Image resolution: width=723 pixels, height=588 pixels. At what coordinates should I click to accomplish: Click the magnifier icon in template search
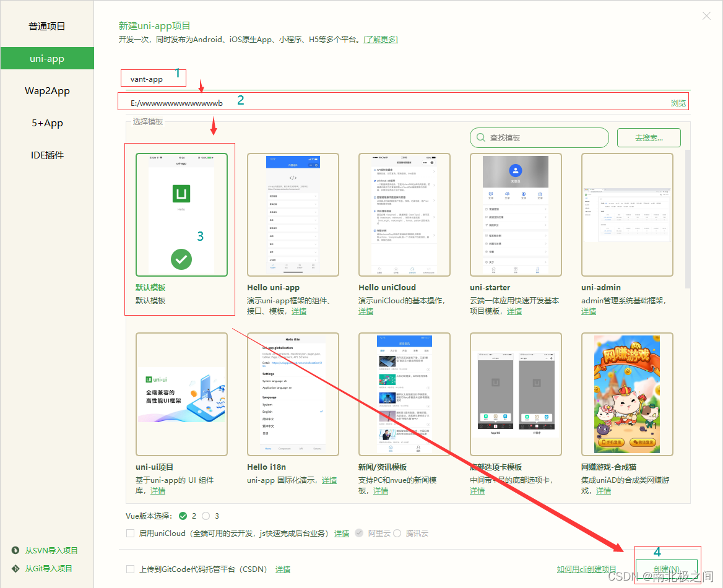coord(480,137)
